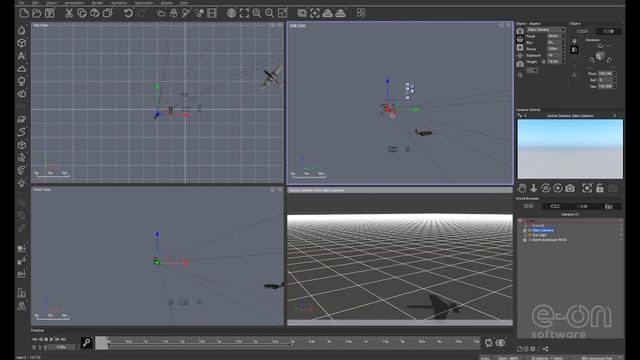The height and width of the screenshot is (360, 640).
Task: Click the water drop tool in left sidebar
Action: [22, 31]
